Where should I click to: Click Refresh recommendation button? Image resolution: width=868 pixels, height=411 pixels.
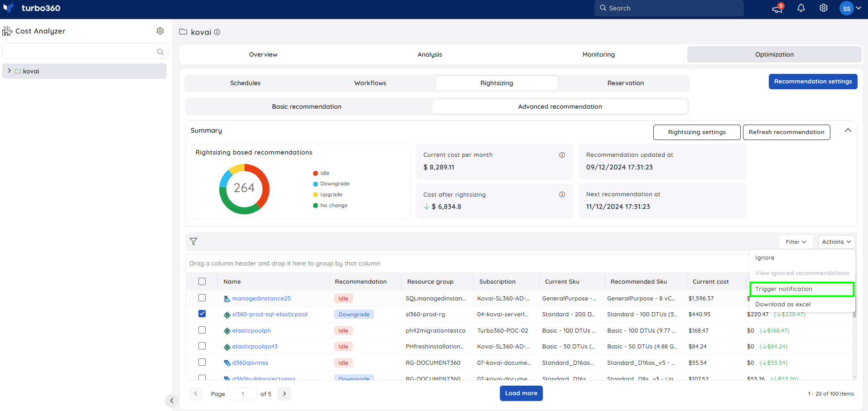pos(786,132)
